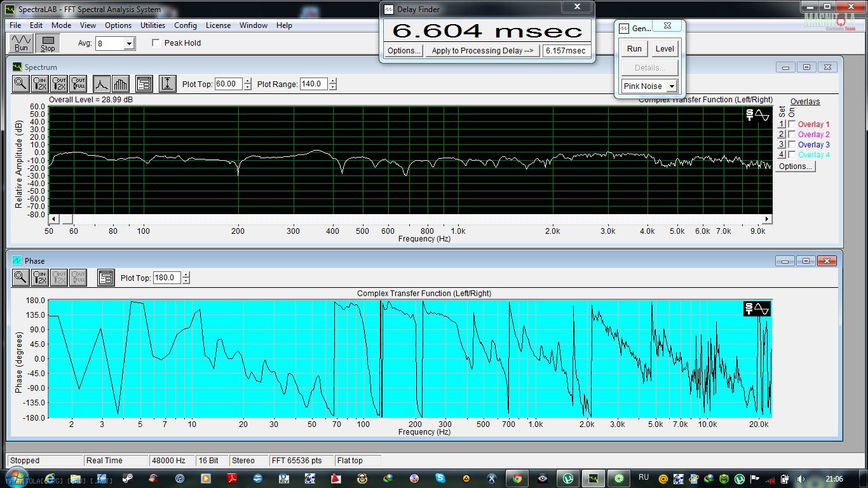The image size is (868, 488).
Task: Click Spectrum horizontal scrollbar left arrow
Action: [x=53, y=219]
